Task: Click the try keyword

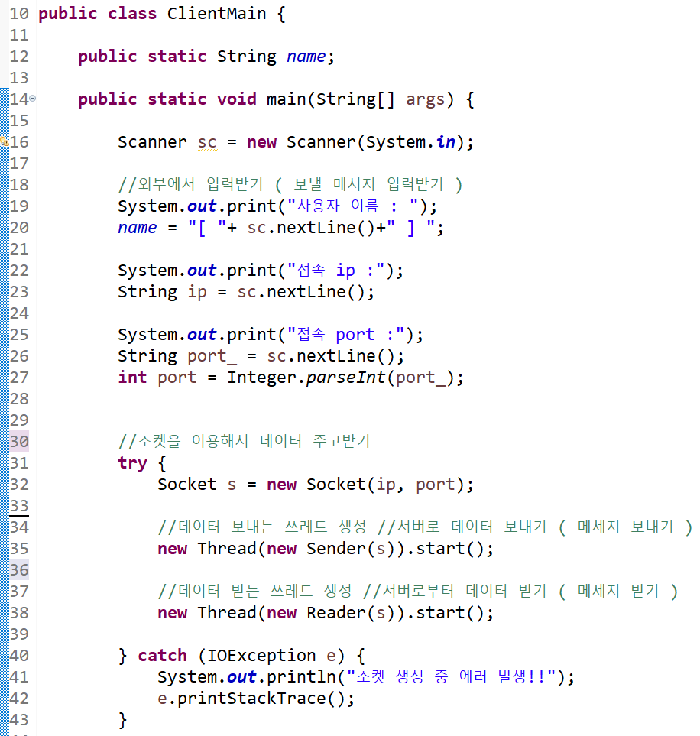Action: (x=132, y=463)
